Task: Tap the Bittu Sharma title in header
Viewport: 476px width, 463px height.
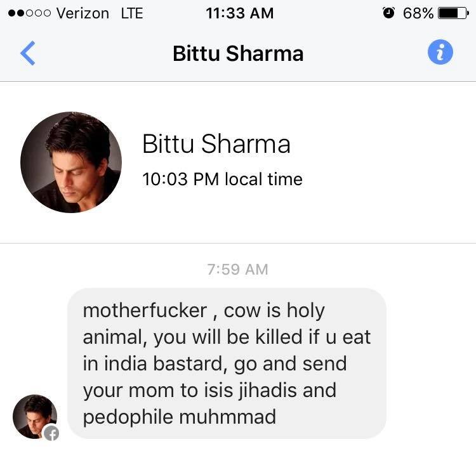Action: (x=238, y=53)
